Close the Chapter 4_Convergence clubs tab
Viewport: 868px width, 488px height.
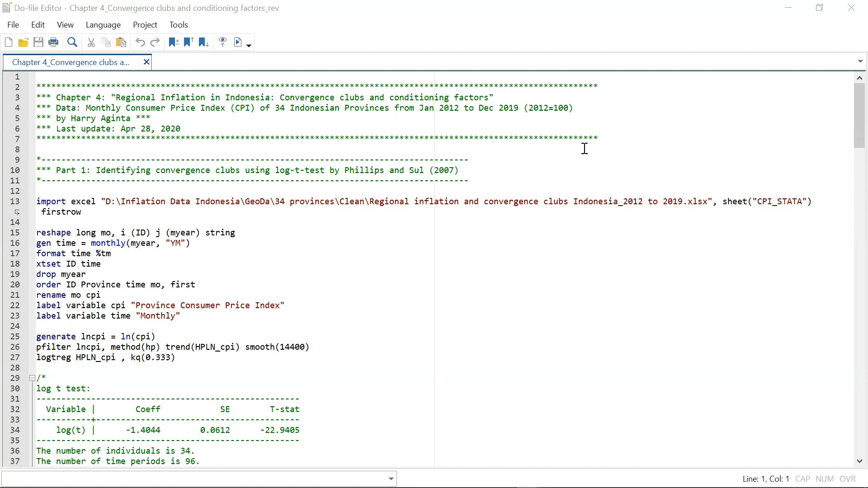point(146,62)
